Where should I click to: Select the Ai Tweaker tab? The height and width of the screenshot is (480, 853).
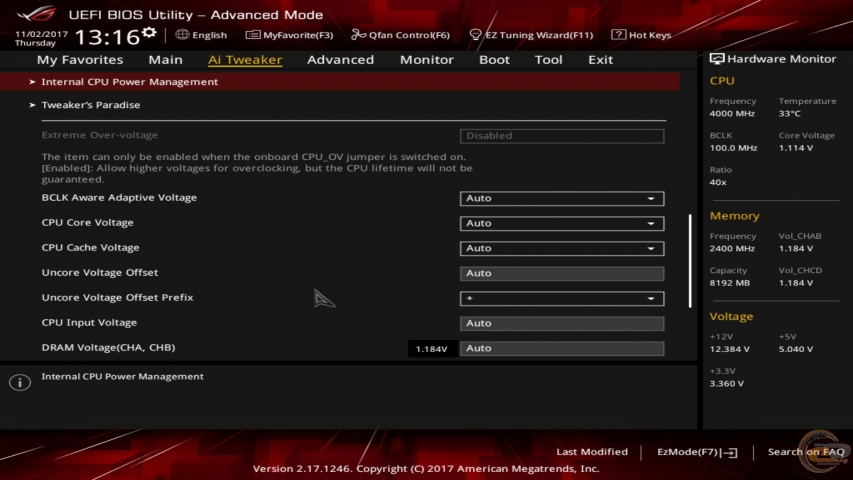[x=245, y=59]
